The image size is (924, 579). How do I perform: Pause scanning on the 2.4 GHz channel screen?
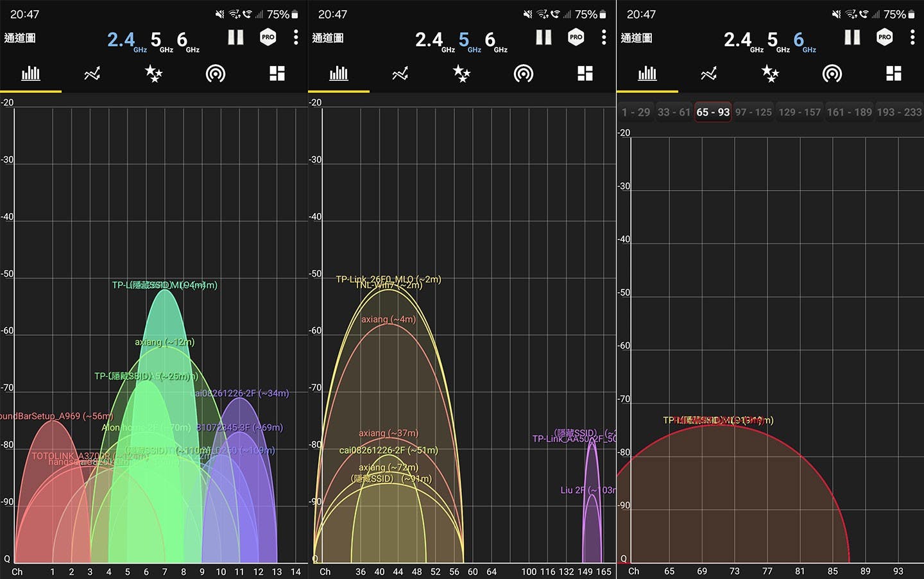[235, 38]
